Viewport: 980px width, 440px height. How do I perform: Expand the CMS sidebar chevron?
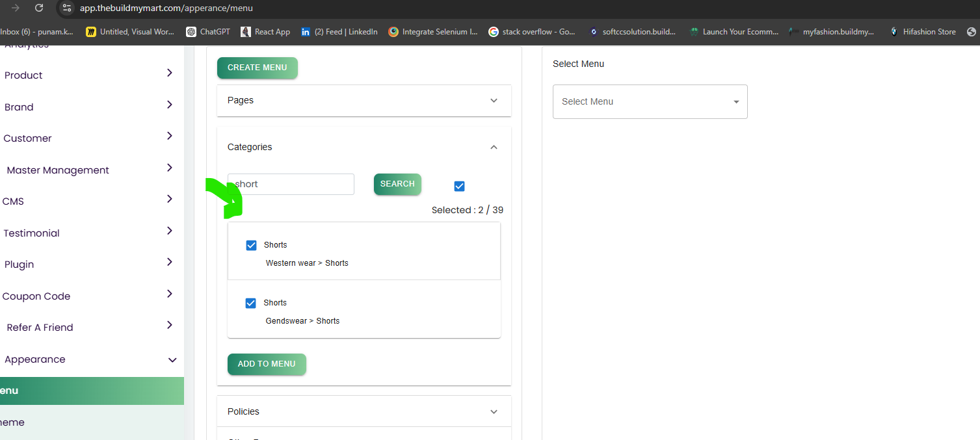tap(169, 199)
